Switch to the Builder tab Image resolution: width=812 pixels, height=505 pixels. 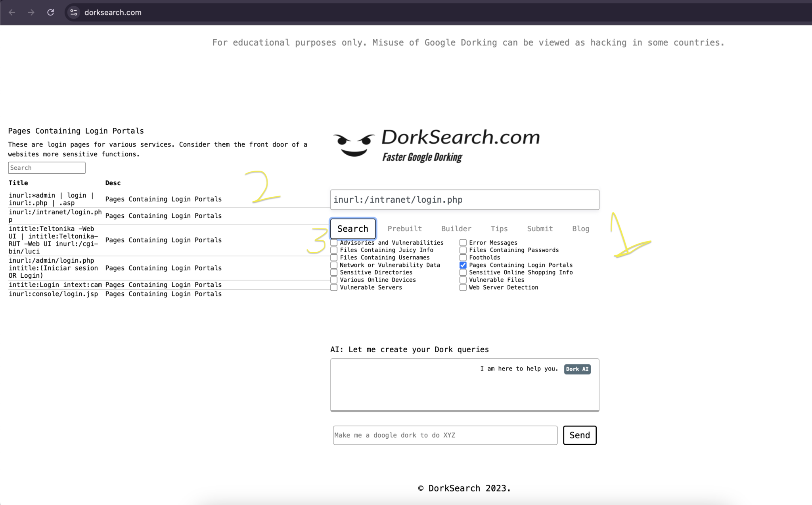[x=456, y=228]
